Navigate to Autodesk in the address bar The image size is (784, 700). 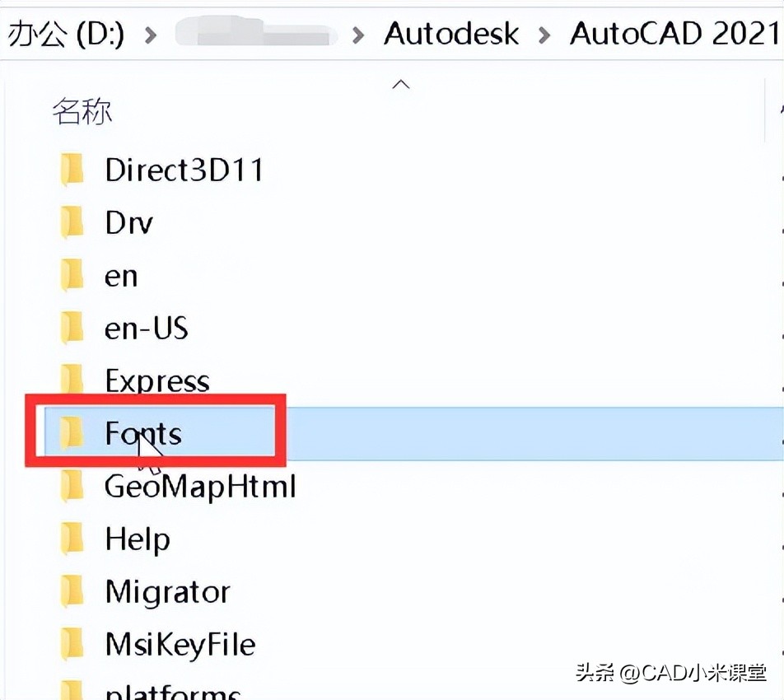pos(451,35)
